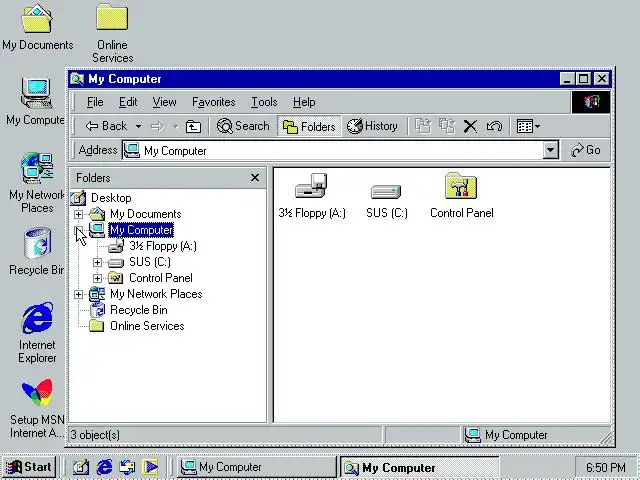
Task: Launch Windows Media Player from Quick Launch
Action: (x=150, y=467)
